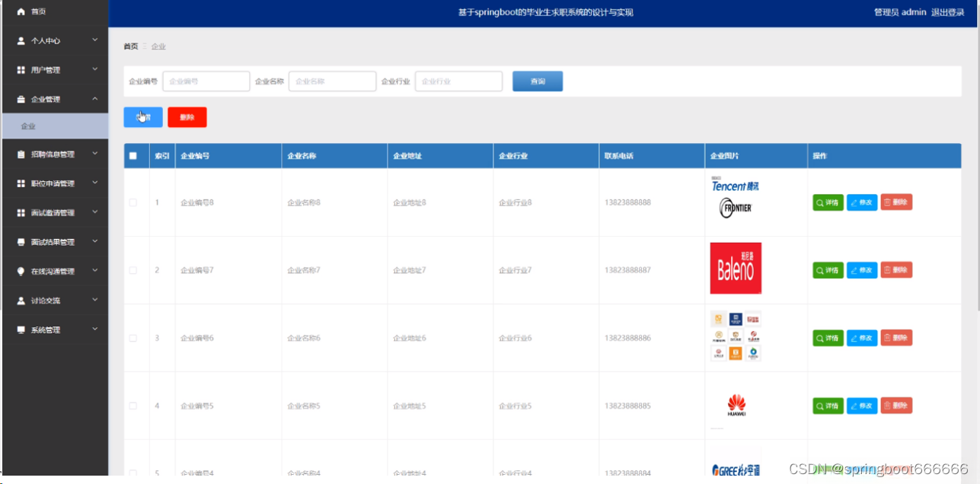Expand 面试结果管理 via its chevron
This screenshot has height=484, width=980.
(94, 241)
